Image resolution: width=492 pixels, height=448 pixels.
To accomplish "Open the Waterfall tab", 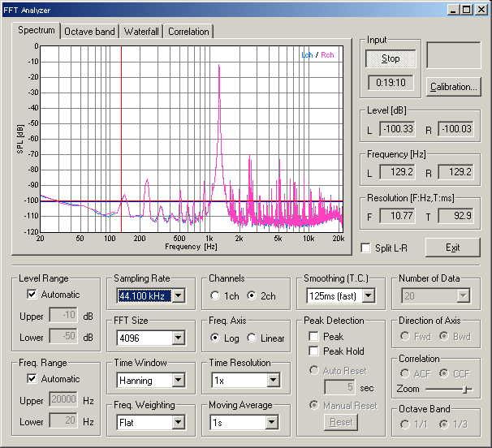I will pyautogui.click(x=141, y=32).
